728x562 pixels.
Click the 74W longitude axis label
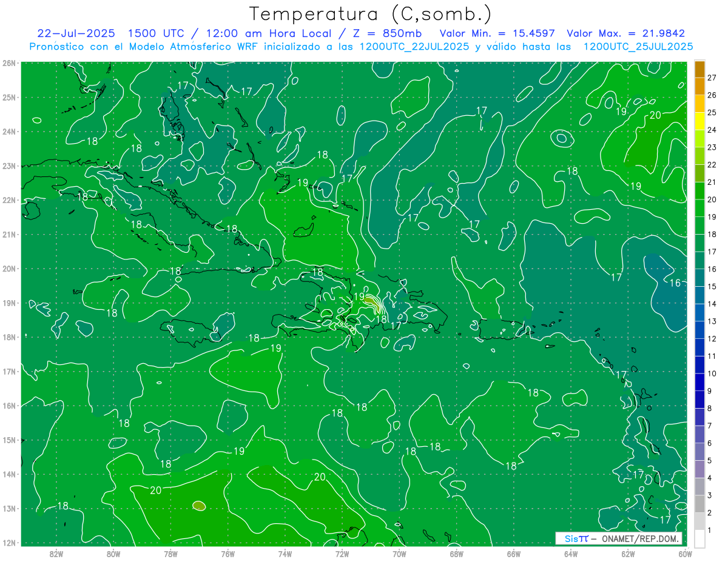pos(285,554)
